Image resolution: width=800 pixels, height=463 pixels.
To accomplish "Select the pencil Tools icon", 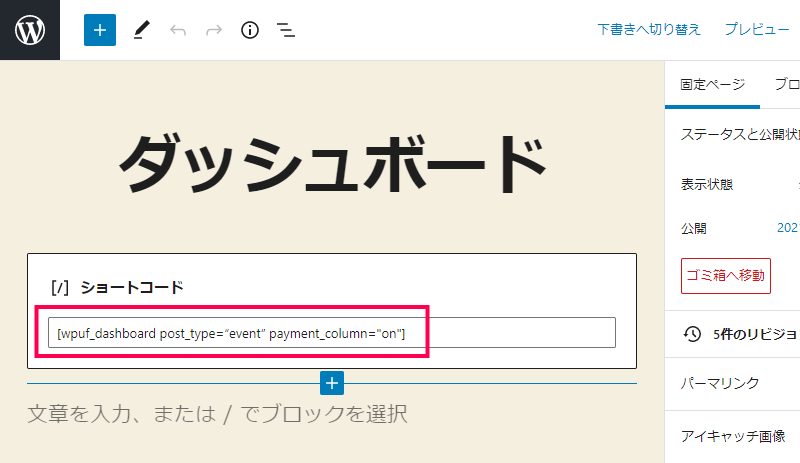I will [x=141, y=30].
